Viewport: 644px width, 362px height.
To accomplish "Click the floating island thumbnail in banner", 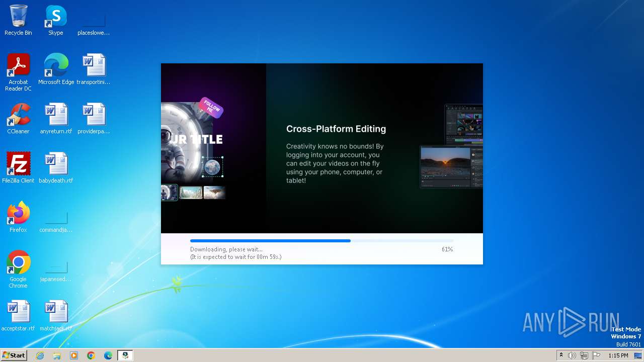I will (x=214, y=193).
